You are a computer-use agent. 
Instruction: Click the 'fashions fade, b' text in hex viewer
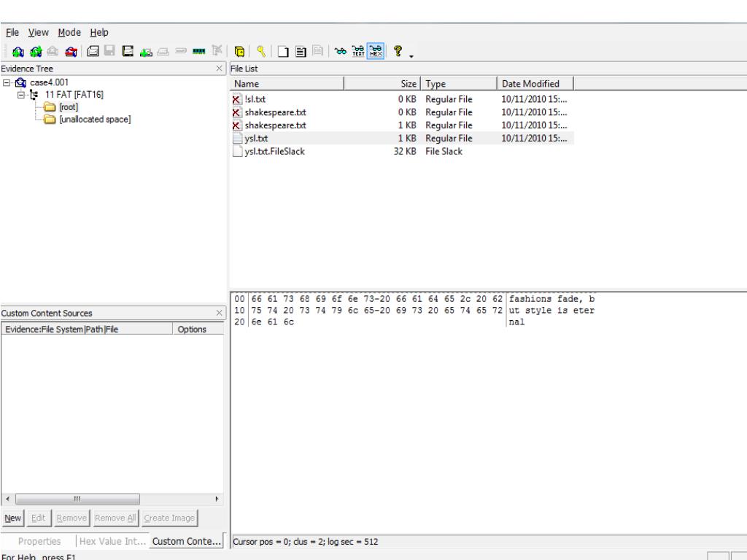551,299
